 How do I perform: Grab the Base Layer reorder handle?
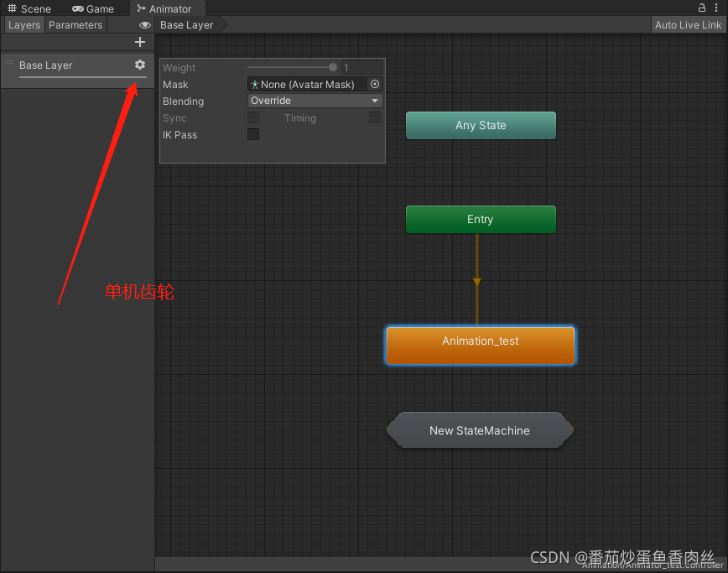tap(9, 63)
